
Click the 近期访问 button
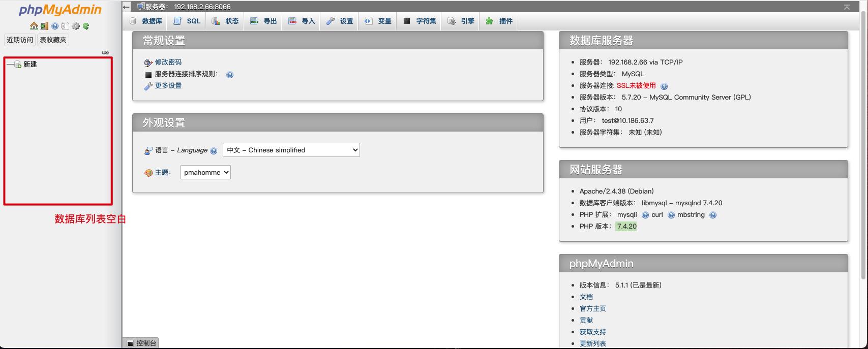click(20, 40)
